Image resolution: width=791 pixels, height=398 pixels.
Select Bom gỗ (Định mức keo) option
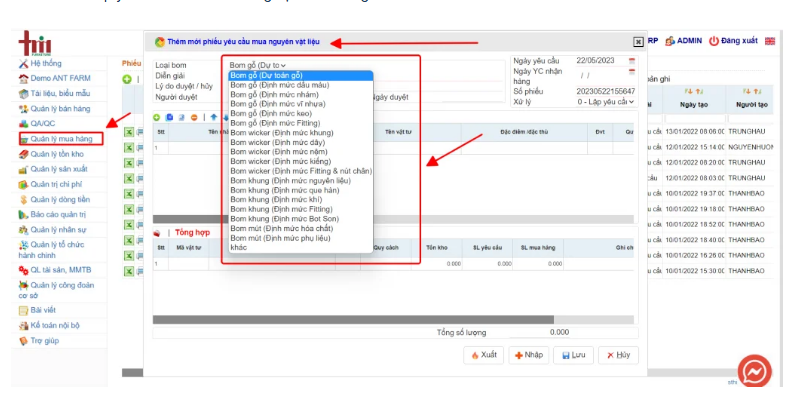[x=301, y=113]
